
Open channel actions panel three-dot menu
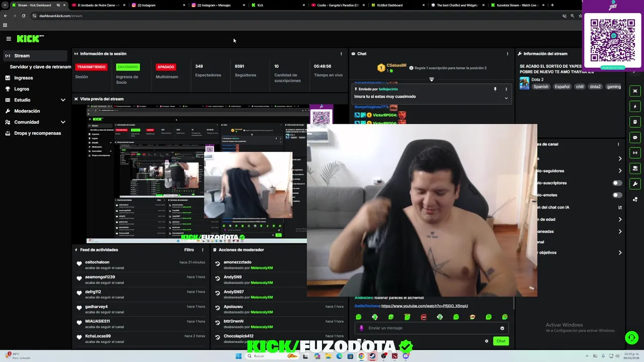tap(618, 144)
